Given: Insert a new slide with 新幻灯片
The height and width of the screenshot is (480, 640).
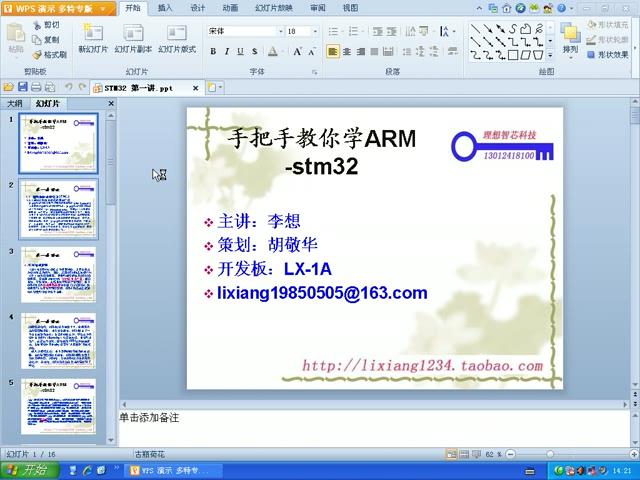Looking at the screenshot, I should pyautogui.click(x=93, y=38).
